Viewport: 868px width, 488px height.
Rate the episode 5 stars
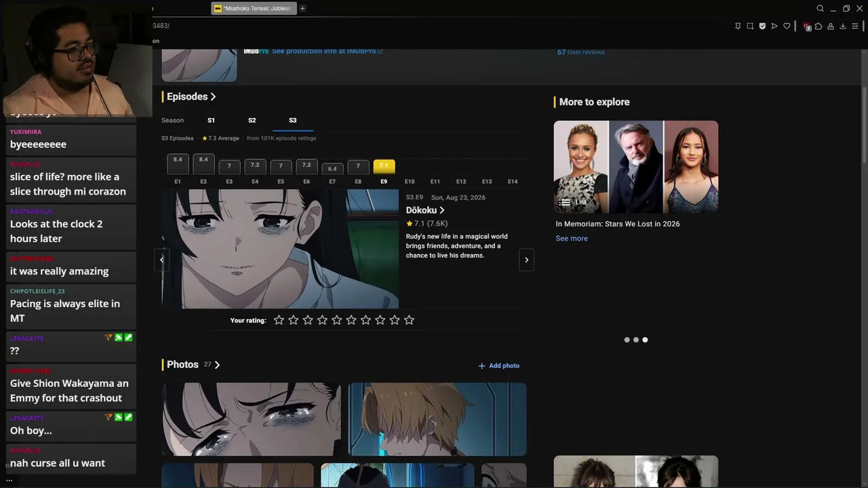tap(336, 320)
